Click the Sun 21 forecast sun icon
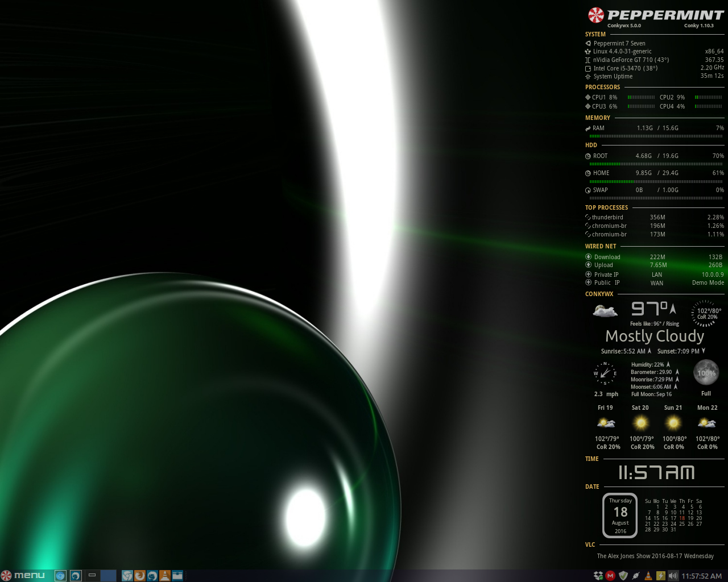This screenshot has height=582, width=728. 674,423
